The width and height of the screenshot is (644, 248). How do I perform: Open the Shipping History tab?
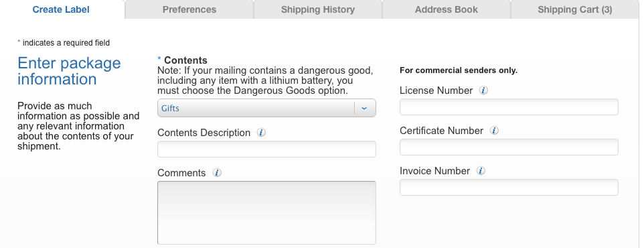318,9
